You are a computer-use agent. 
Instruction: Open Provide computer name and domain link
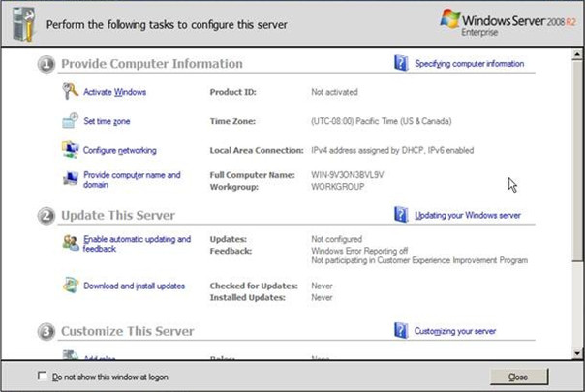point(132,179)
